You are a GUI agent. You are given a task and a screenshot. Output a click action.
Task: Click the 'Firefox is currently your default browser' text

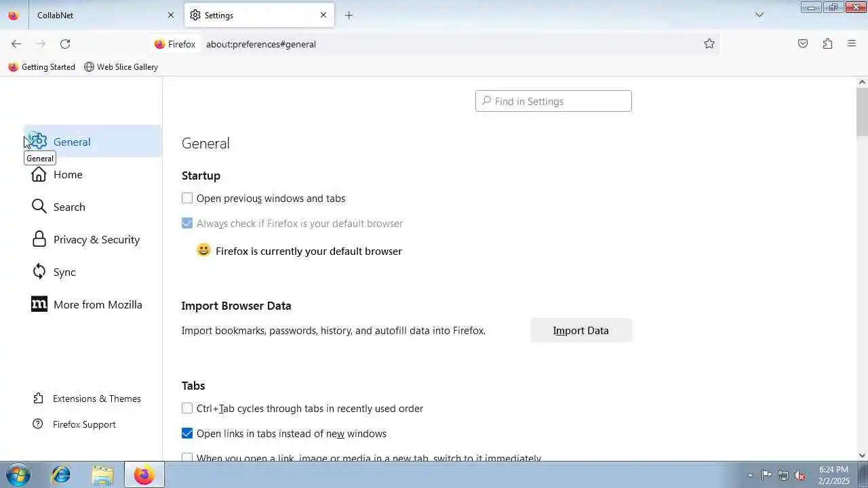[309, 251]
